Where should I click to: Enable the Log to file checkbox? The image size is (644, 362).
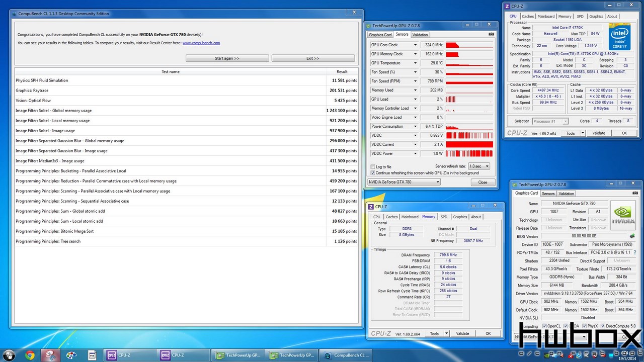(372, 167)
